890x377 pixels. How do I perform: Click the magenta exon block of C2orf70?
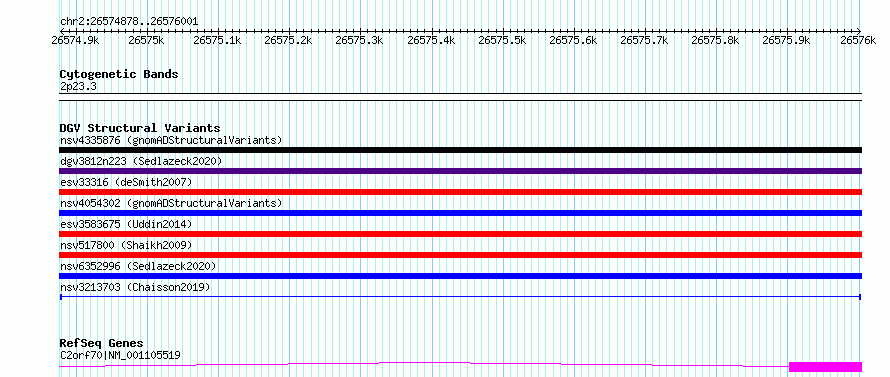pyautogui.click(x=825, y=367)
